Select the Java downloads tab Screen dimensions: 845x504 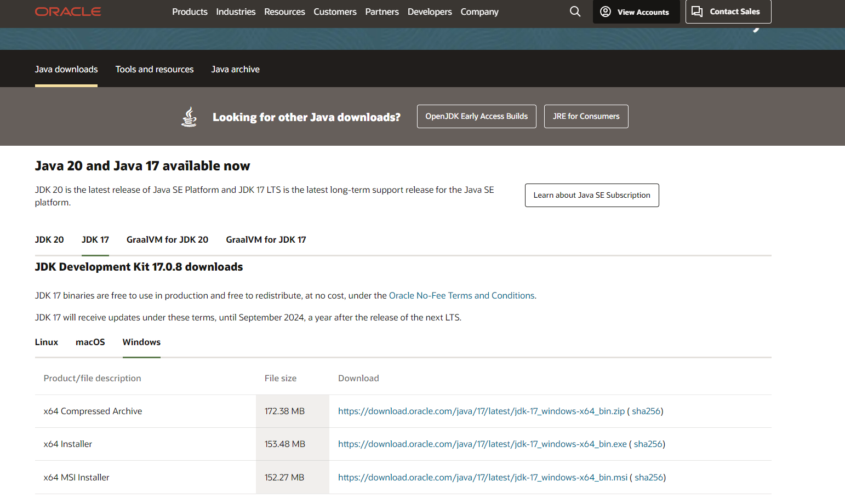click(66, 69)
